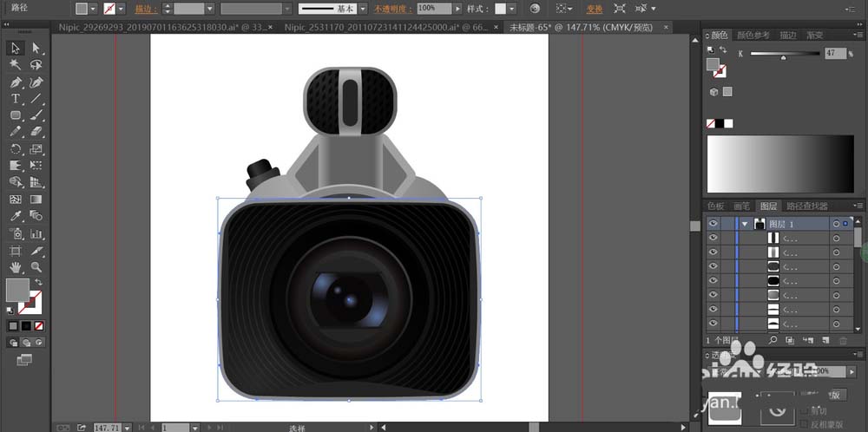Pick the Eraser tool
This screenshot has width=868, height=432.
[x=36, y=132]
